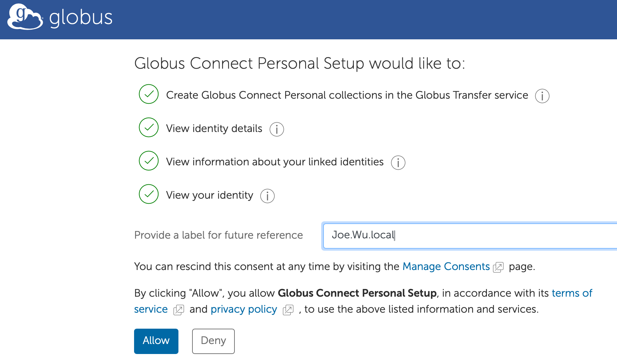
Task: Click external-link icon after terms of service
Action: (179, 310)
